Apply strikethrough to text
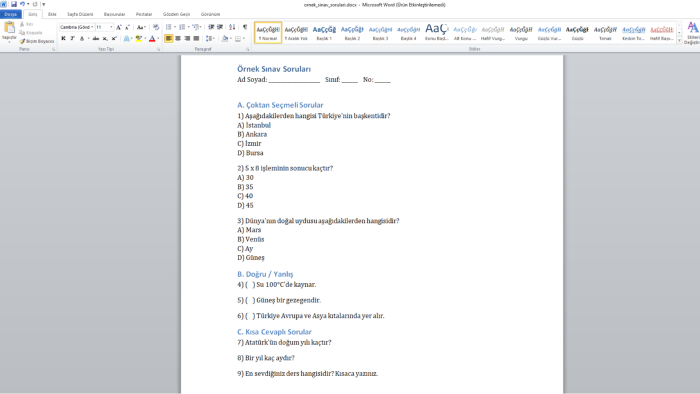This screenshot has height=394, width=700. point(96,39)
